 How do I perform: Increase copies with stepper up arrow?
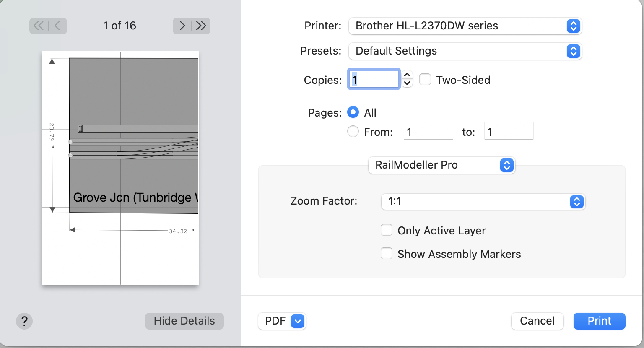[407, 75]
